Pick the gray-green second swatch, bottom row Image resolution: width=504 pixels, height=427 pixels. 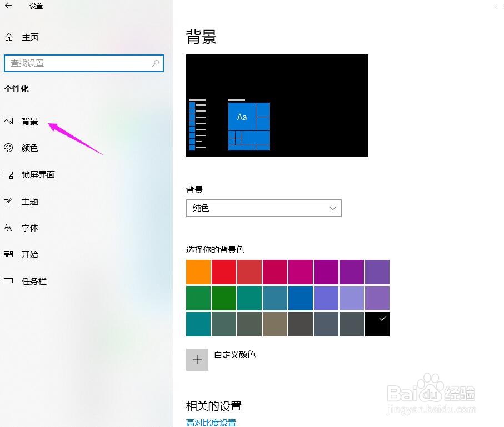click(x=224, y=324)
